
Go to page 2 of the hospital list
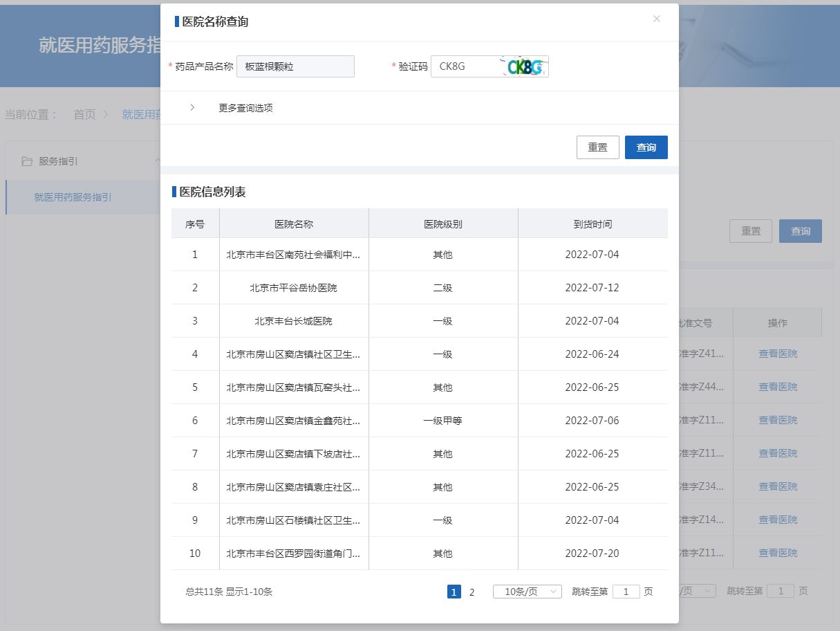471,592
